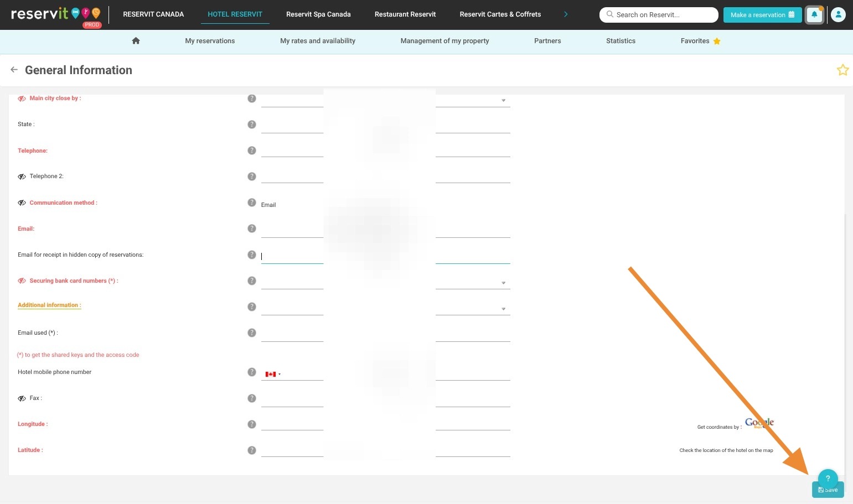
Task: Open help icon for Telephone field
Action: click(x=252, y=150)
